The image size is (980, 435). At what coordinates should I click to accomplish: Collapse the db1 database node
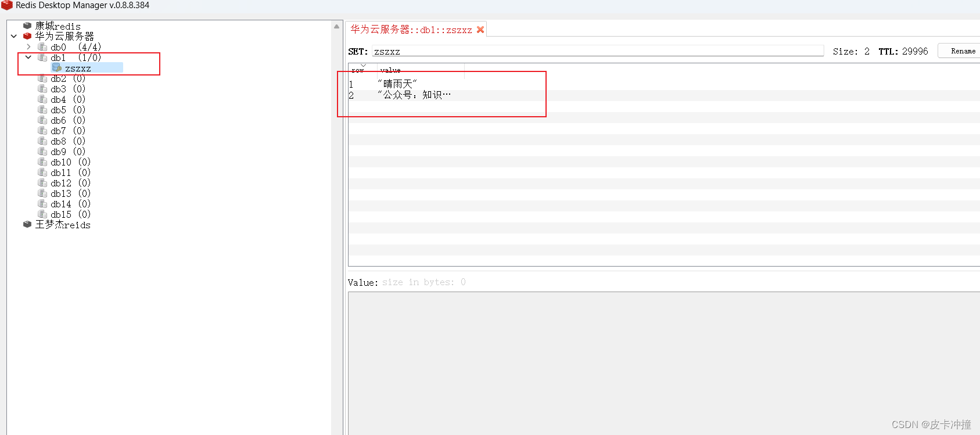click(x=28, y=57)
